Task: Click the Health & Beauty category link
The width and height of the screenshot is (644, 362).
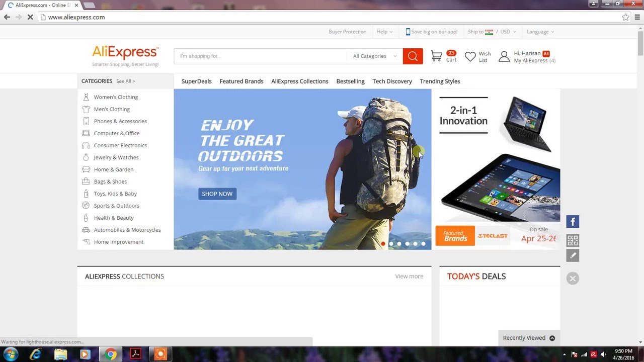Action: tap(114, 218)
